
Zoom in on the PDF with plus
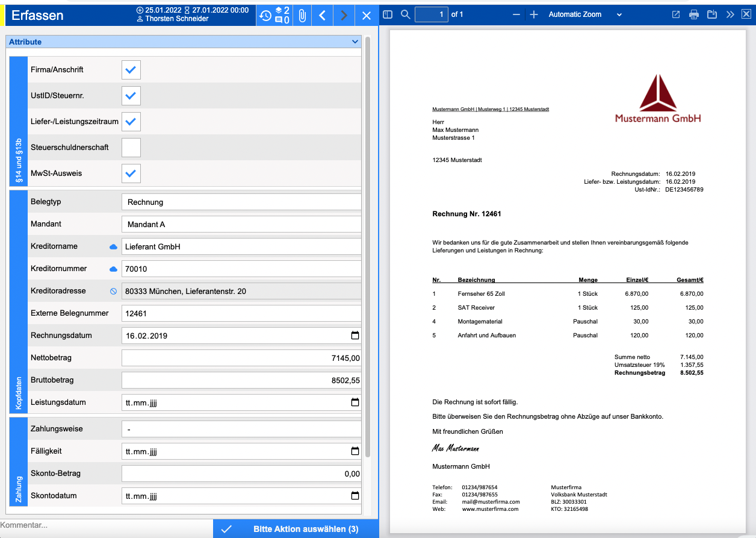[534, 14]
